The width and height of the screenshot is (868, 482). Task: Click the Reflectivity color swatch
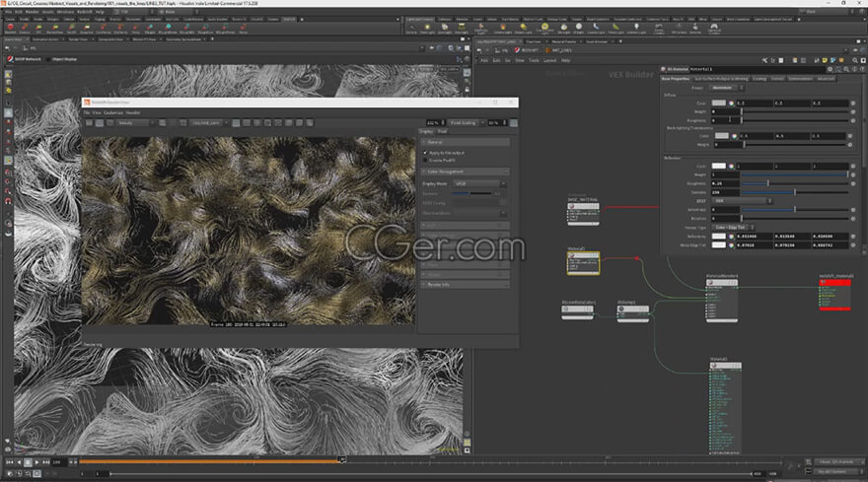click(x=718, y=237)
